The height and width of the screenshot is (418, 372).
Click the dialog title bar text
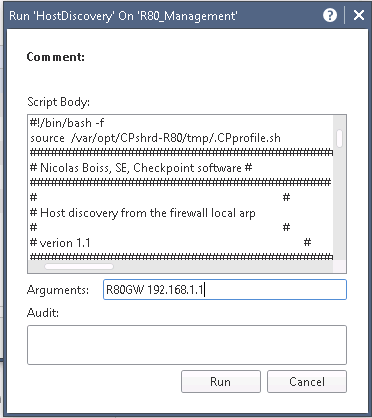123,16
